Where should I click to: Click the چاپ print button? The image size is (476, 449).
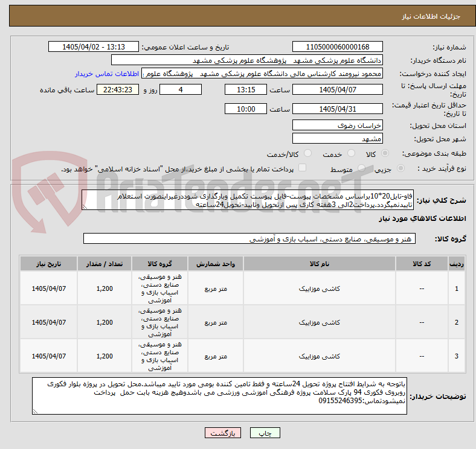(265, 433)
